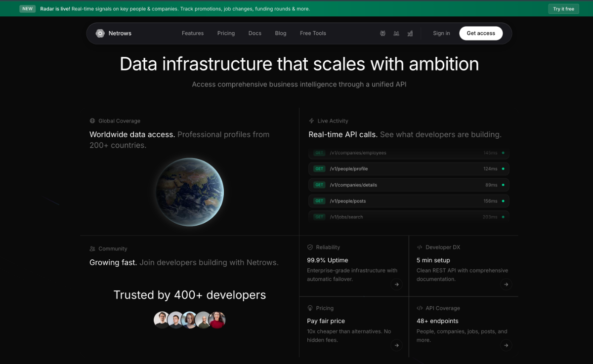
Task: Click the middle navbar icon beside Free Tools
Action: pyautogui.click(x=396, y=33)
